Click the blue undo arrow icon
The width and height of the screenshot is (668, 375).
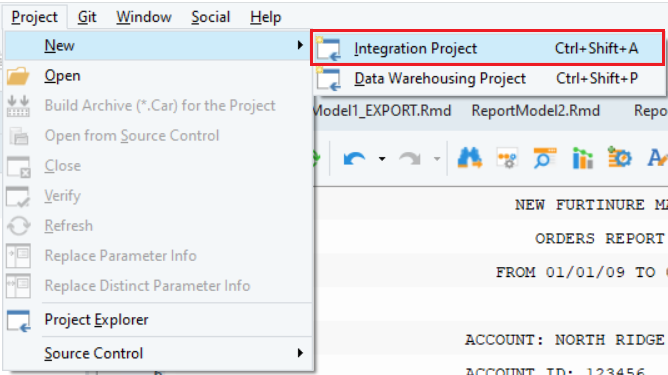click(x=354, y=159)
